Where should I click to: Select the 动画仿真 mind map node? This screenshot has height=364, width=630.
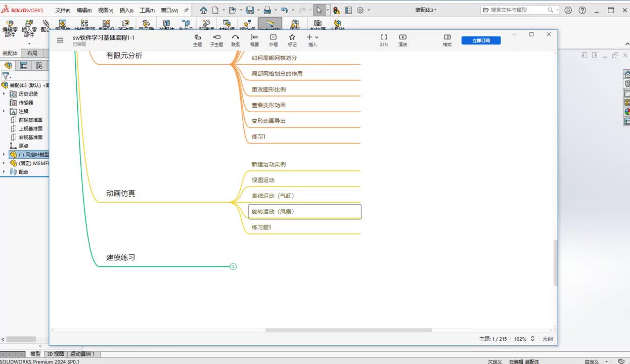pyautogui.click(x=121, y=193)
